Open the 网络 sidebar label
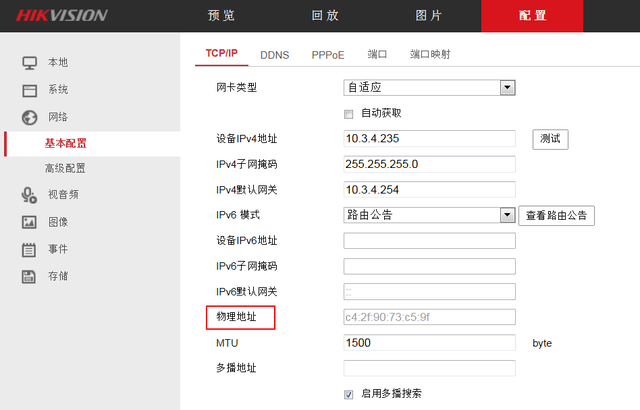640x410 pixels. pos(58,117)
